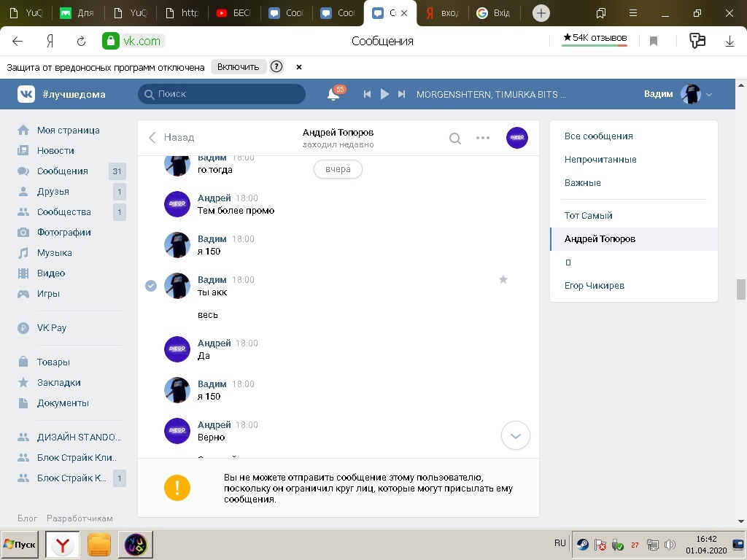This screenshot has height=560, width=747.
Task: Deselect the checked message 'ты акк'
Action: click(151, 286)
